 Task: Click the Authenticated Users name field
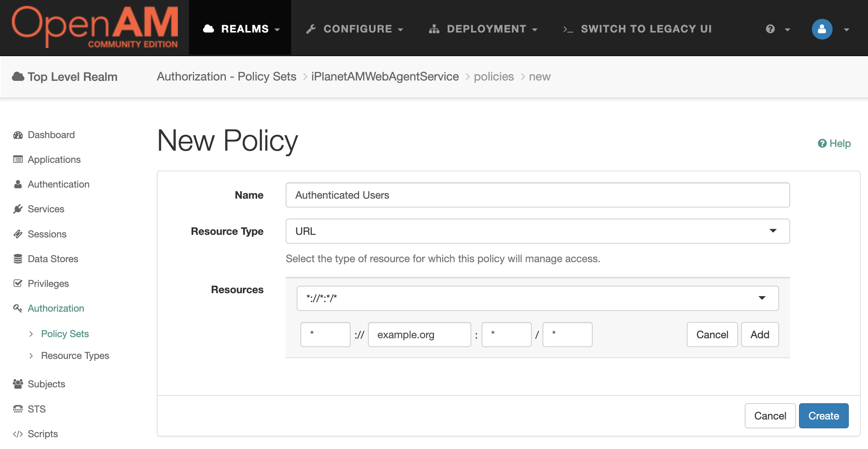[537, 195]
